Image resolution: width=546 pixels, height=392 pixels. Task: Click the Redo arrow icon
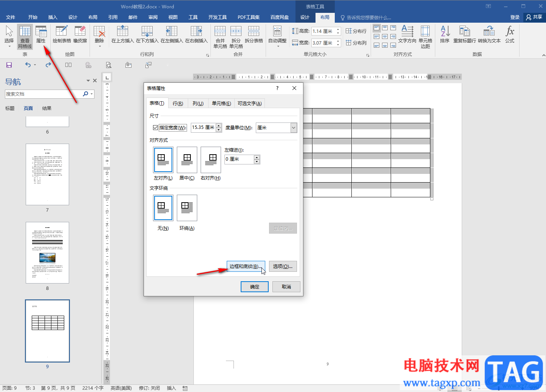click(48, 65)
